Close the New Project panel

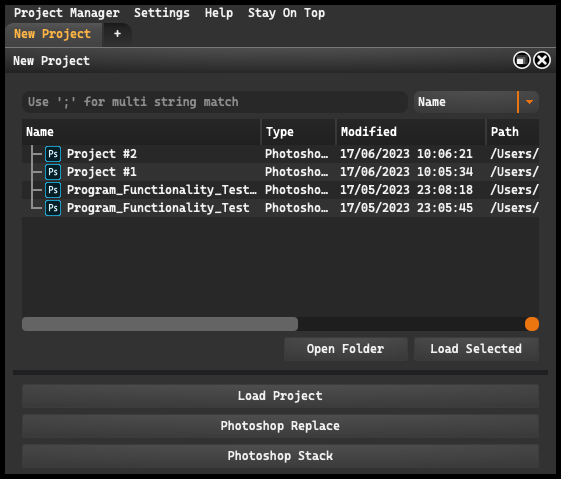tap(542, 60)
